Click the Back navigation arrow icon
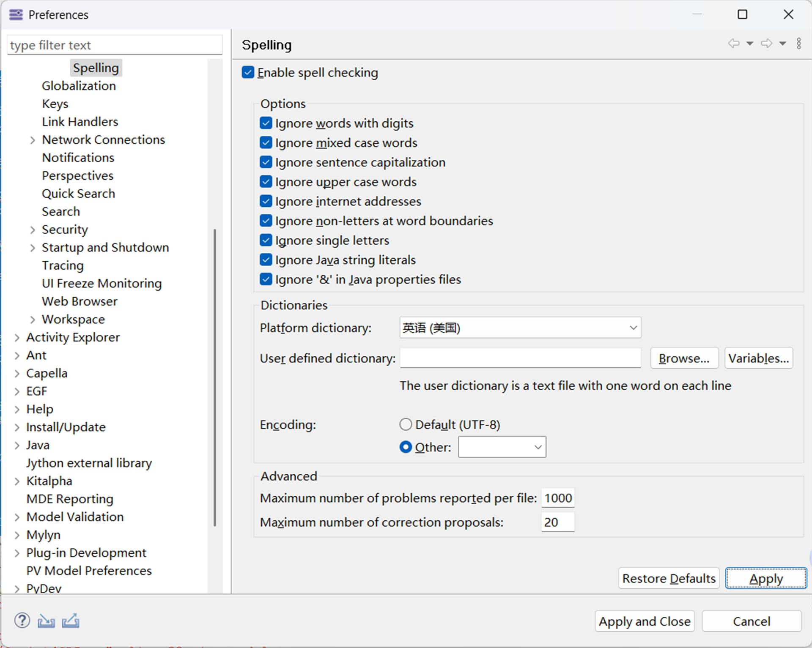The height and width of the screenshot is (648, 812). click(733, 44)
